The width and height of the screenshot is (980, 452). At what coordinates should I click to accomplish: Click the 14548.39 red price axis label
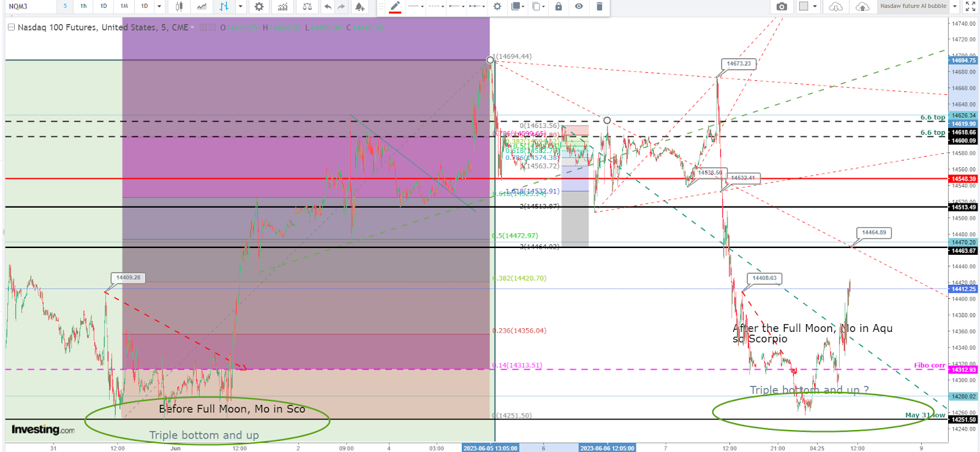963,179
